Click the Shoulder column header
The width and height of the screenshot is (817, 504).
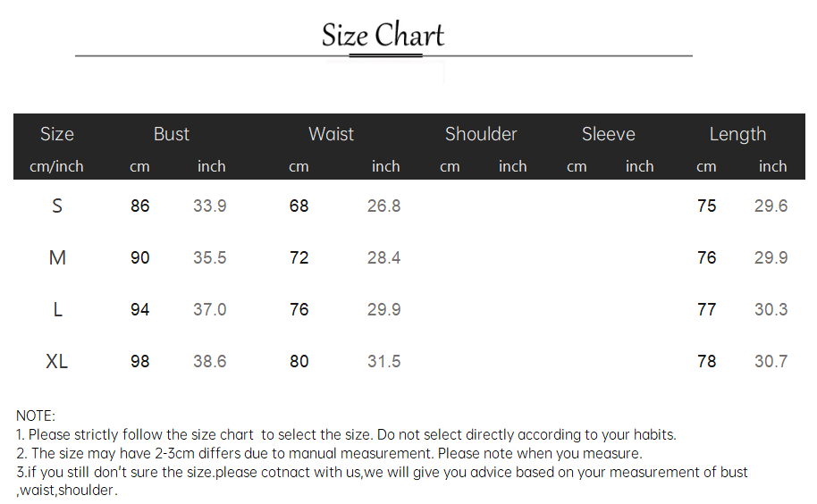(481, 134)
